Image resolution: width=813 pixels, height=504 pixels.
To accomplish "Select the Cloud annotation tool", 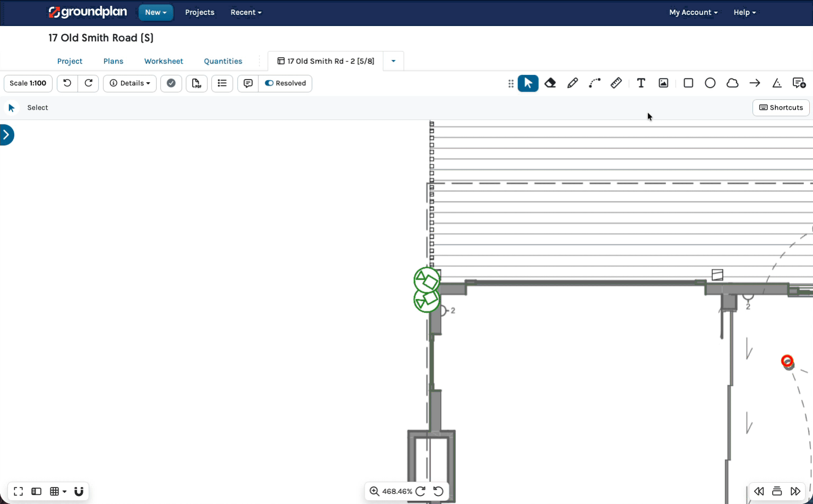I will (732, 83).
